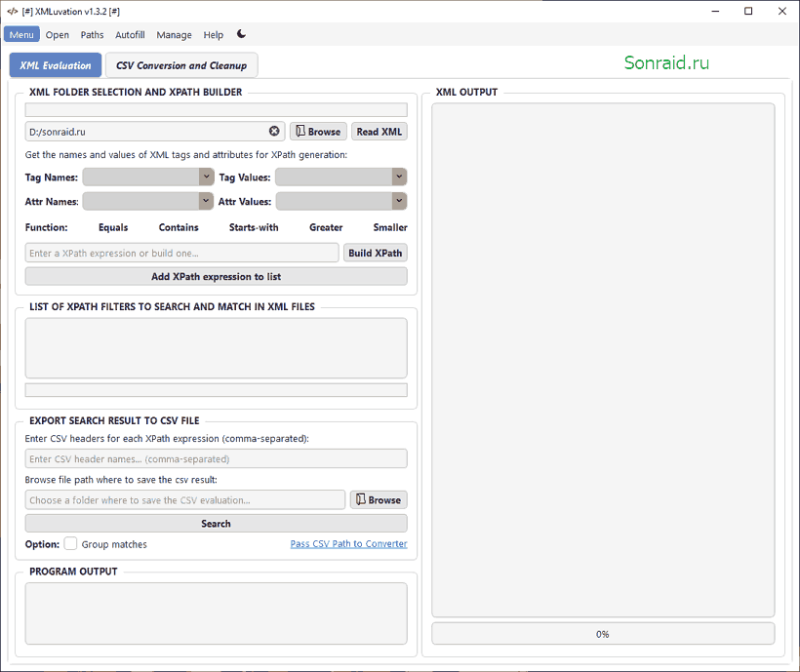Click the Read XML button
Image resolution: width=800 pixels, height=672 pixels.
380,131
